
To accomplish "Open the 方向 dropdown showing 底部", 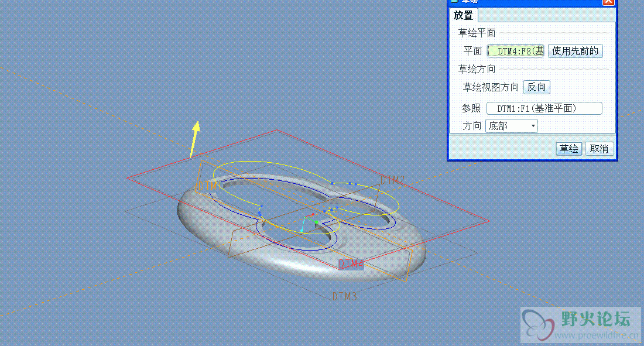I will pyautogui.click(x=511, y=126).
